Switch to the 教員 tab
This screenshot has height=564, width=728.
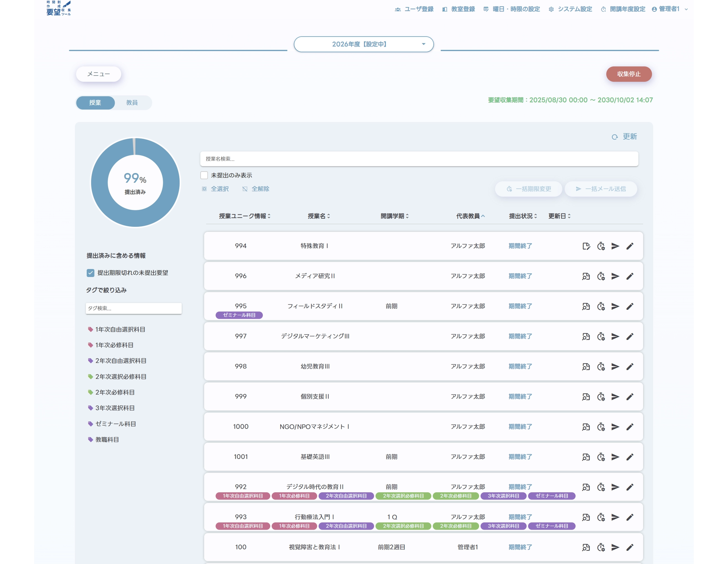tap(132, 103)
